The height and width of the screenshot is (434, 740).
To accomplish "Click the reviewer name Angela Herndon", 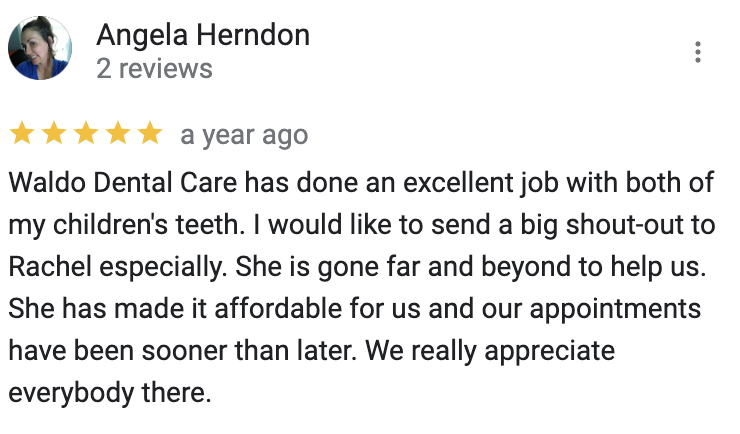I will point(203,35).
